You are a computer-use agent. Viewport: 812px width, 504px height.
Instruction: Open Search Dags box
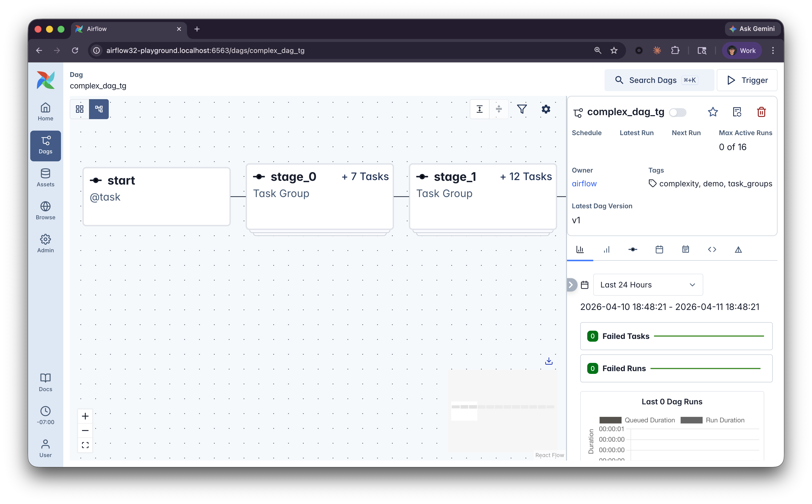659,80
